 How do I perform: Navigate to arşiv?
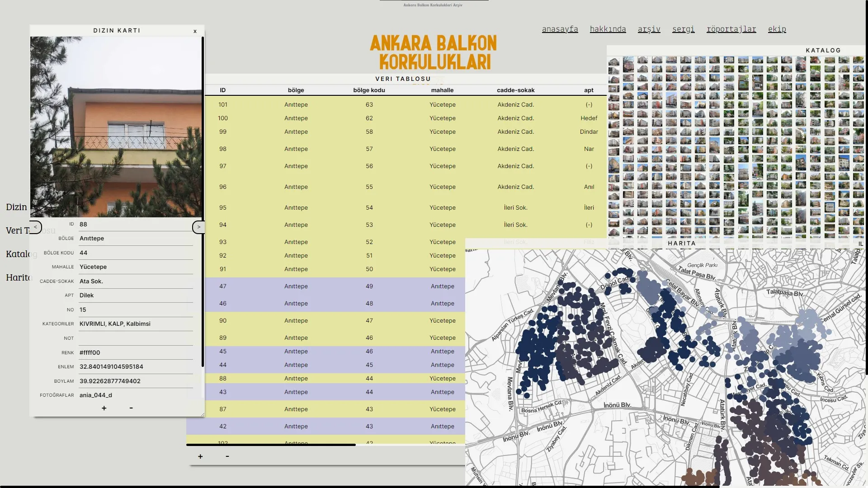click(x=649, y=29)
